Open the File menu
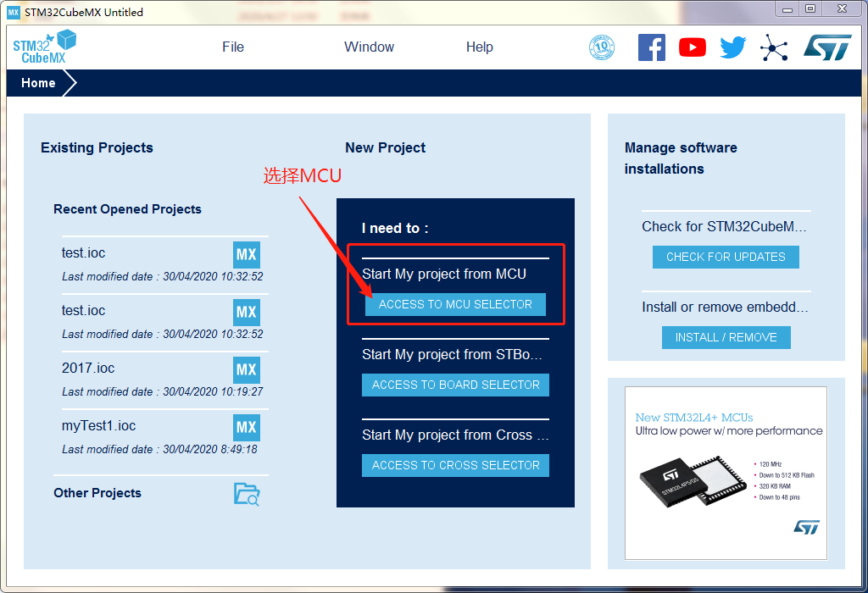Viewport: 868px width, 593px height. click(x=233, y=47)
